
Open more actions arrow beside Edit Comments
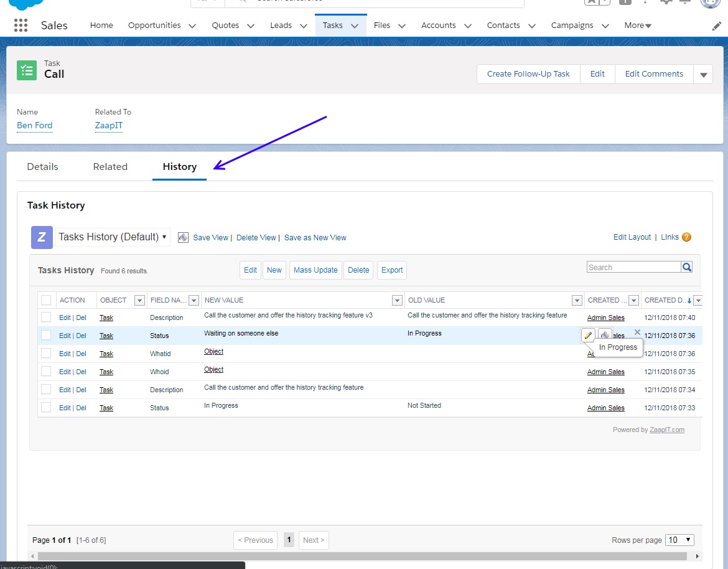pos(703,74)
